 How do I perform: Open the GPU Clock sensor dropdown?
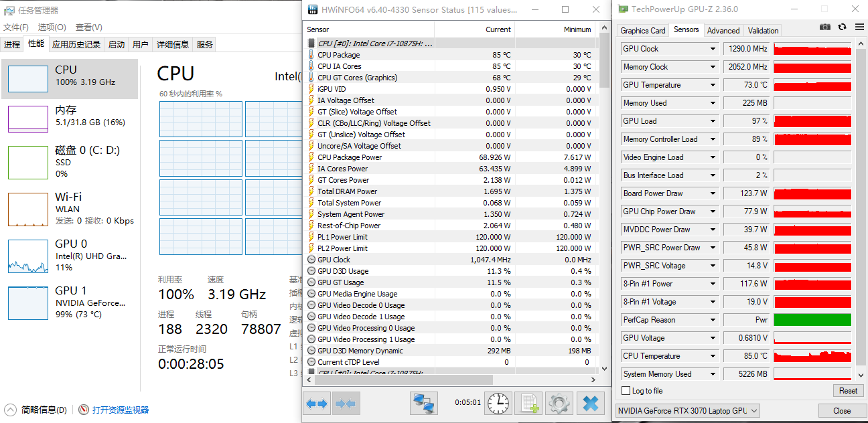(713, 49)
